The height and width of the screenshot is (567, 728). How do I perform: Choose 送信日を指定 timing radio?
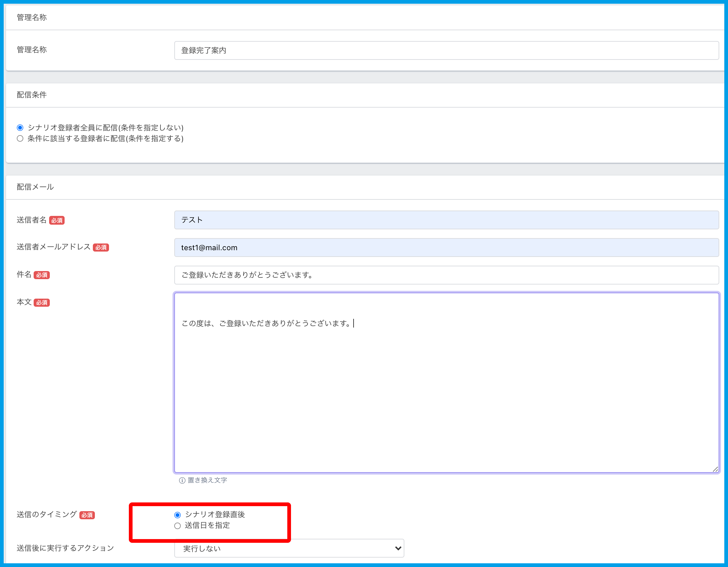(x=178, y=526)
